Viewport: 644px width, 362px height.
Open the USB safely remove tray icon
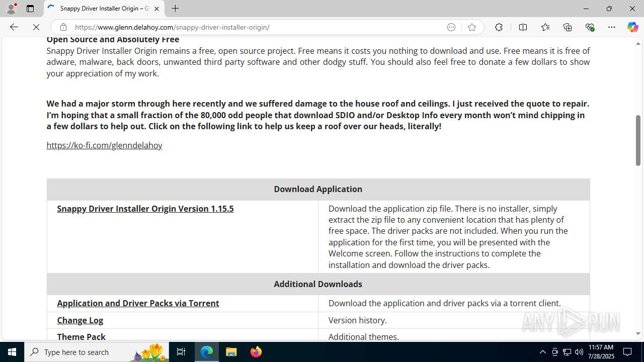pos(555,352)
